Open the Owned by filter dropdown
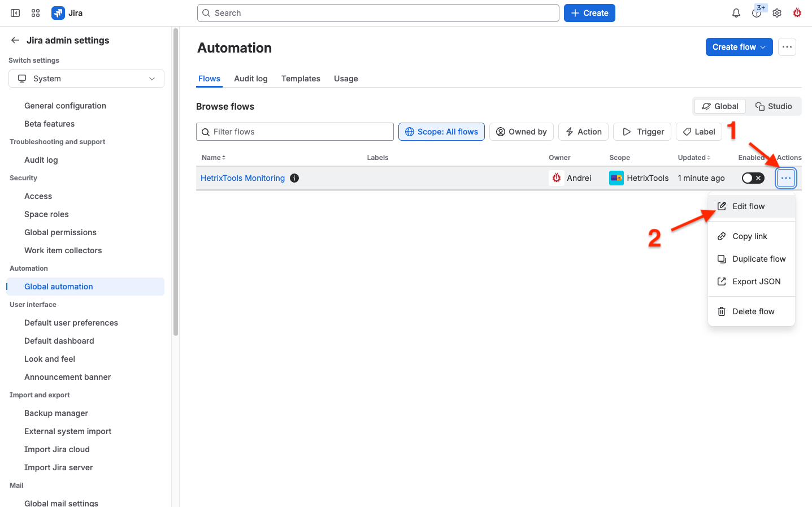The image size is (812, 507). 522,132
